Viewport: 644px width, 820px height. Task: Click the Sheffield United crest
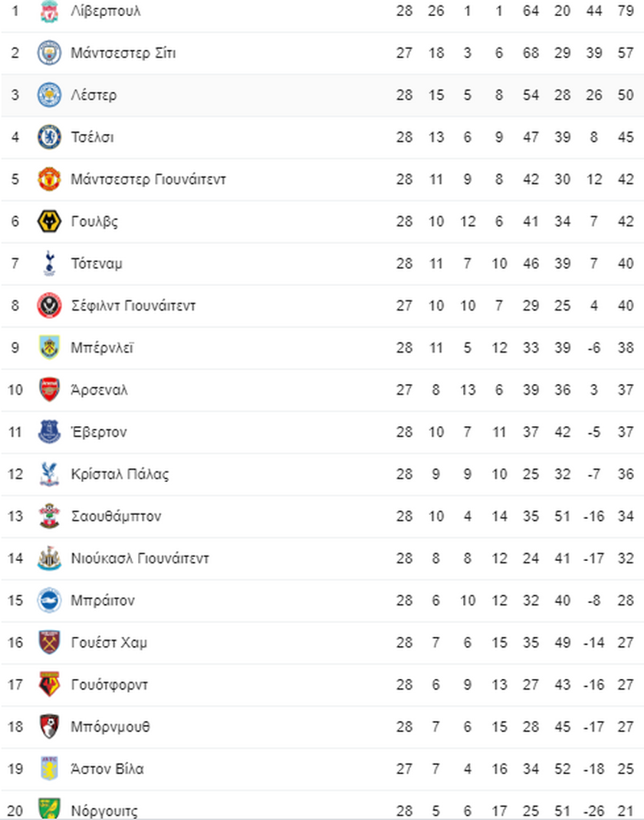coord(49,306)
